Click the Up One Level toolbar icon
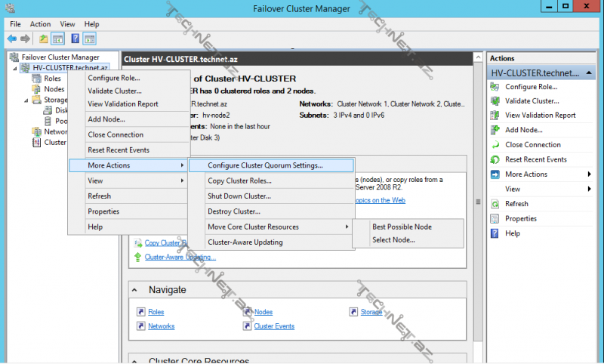 (44, 39)
